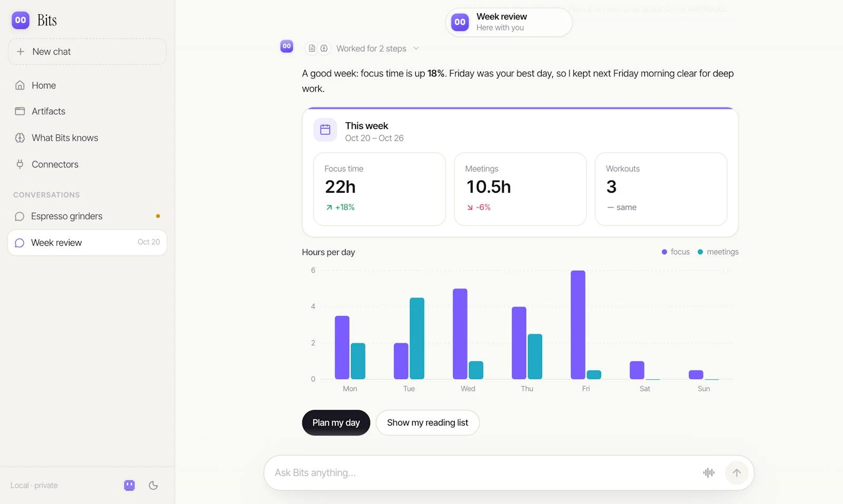Expand the Worked for 2 steps chevron
The height and width of the screenshot is (504, 843).
(x=416, y=48)
